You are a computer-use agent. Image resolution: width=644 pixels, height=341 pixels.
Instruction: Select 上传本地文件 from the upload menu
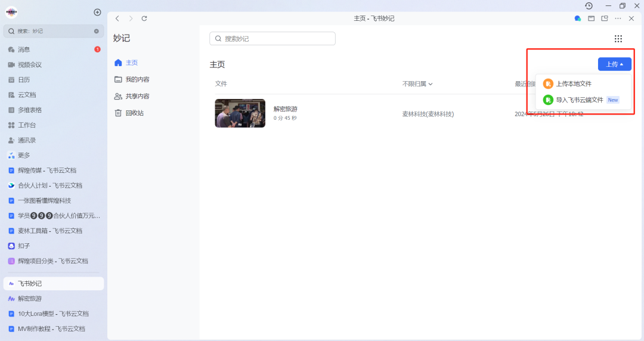click(583, 84)
